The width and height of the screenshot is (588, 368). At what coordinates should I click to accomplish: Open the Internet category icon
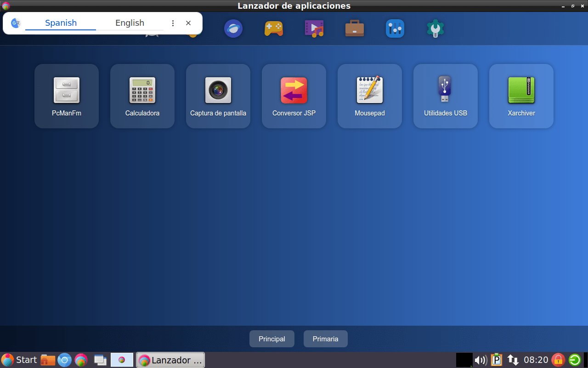click(x=233, y=28)
